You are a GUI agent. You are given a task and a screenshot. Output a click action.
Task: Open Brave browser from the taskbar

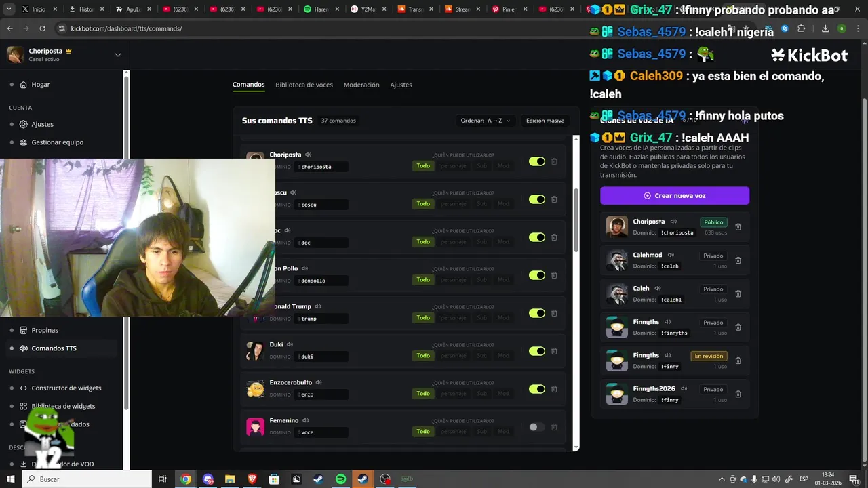(252, 479)
